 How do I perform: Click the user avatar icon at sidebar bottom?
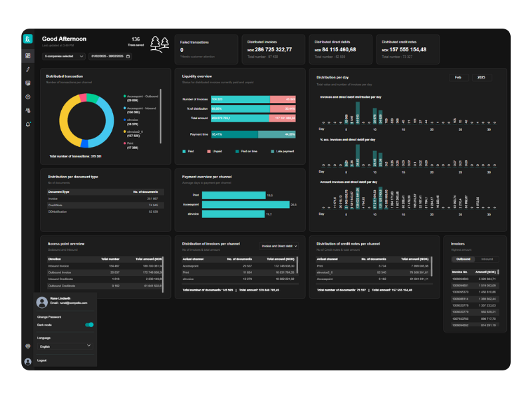[28, 362]
